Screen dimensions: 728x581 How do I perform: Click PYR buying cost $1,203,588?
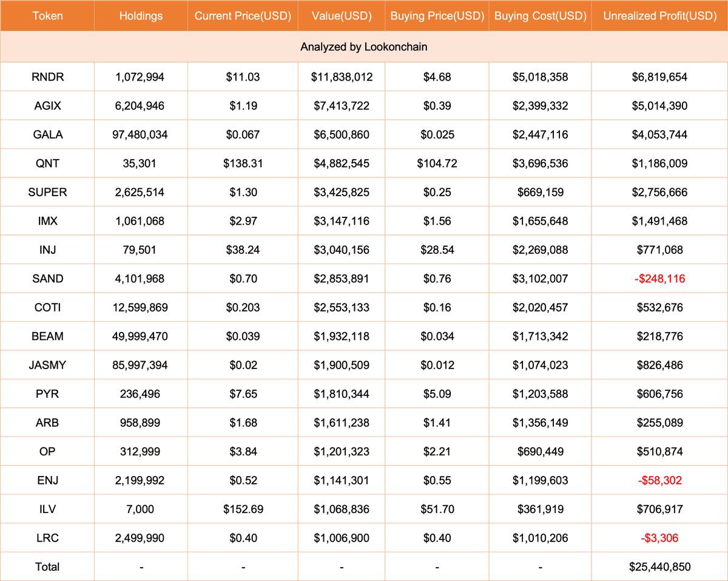[541, 394]
